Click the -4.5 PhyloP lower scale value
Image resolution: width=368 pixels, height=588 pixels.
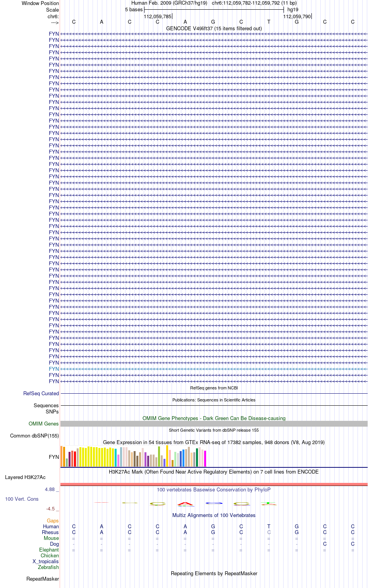point(50,508)
